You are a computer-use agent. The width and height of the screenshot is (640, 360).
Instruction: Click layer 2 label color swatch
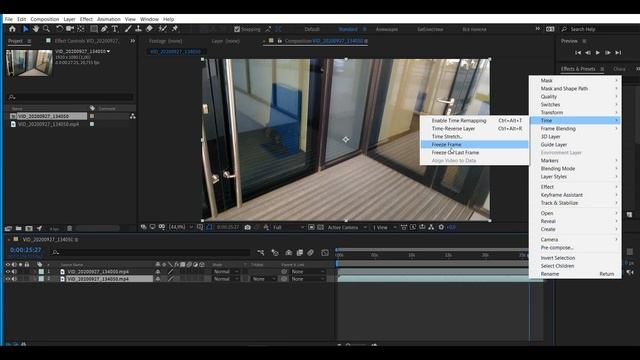pyautogui.click(x=41, y=279)
